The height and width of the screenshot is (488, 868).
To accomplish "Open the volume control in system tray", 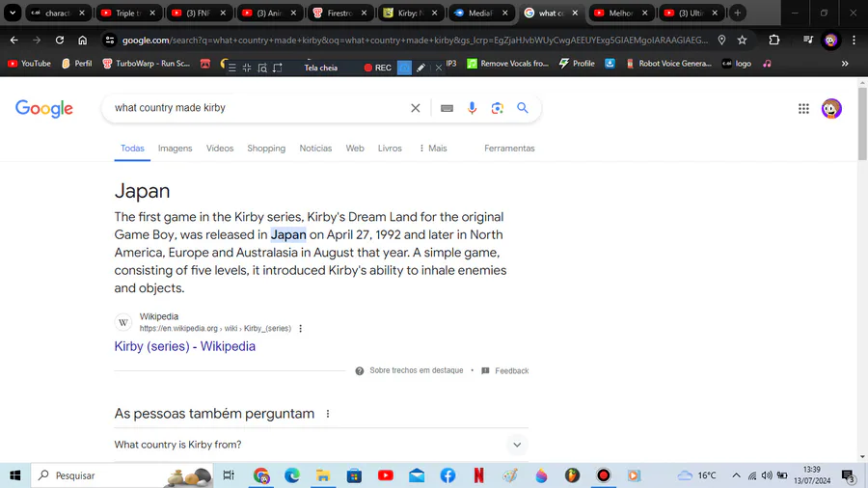I will [x=767, y=475].
